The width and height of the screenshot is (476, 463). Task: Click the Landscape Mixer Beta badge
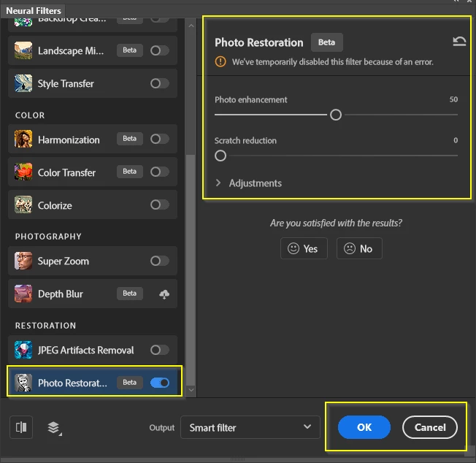(130, 50)
